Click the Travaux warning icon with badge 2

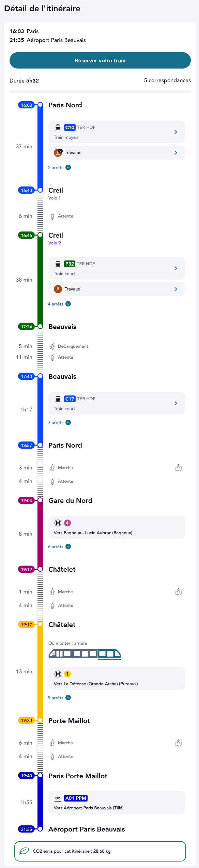click(58, 153)
